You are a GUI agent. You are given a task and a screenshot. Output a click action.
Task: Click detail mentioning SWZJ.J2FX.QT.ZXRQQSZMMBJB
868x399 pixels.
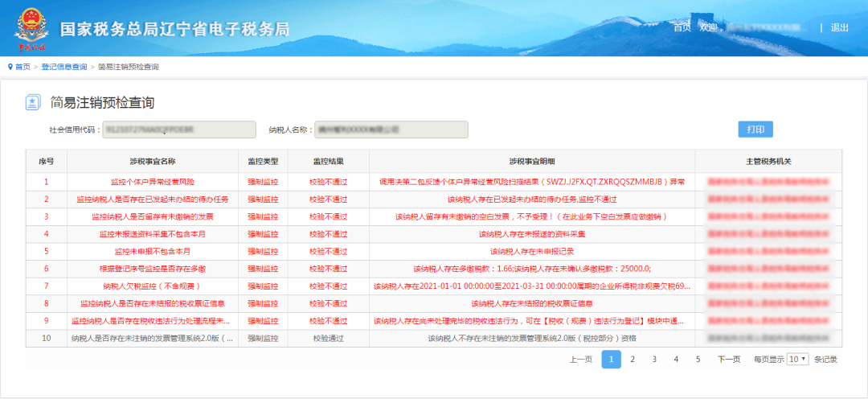[x=532, y=182]
